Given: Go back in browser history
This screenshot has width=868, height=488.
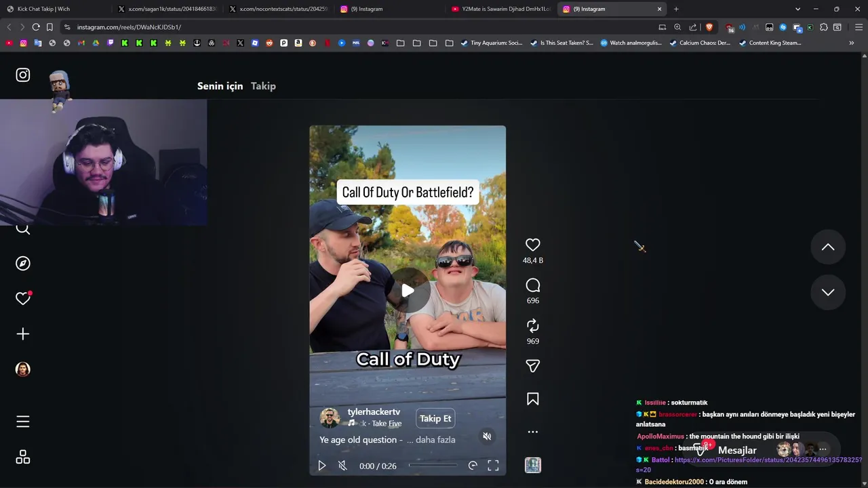Looking at the screenshot, I should pyautogui.click(x=9, y=27).
